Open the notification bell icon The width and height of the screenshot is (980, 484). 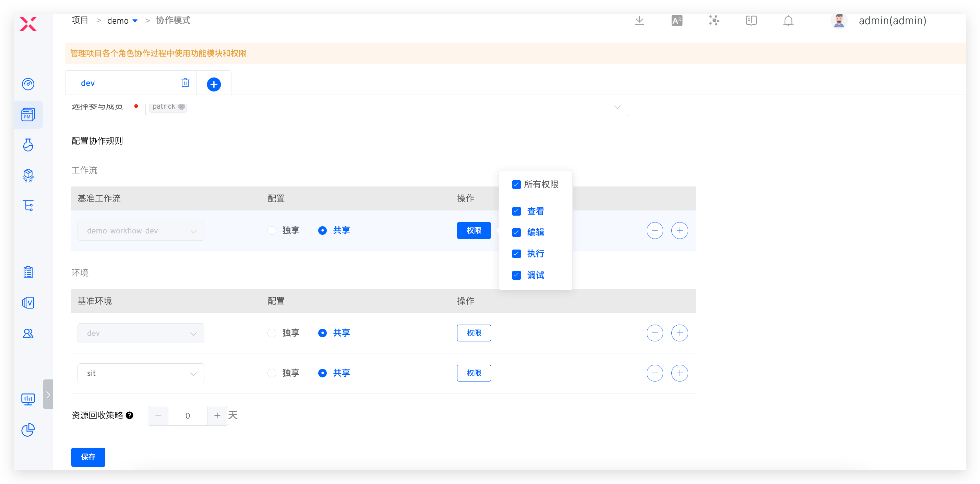(x=788, y=21)
